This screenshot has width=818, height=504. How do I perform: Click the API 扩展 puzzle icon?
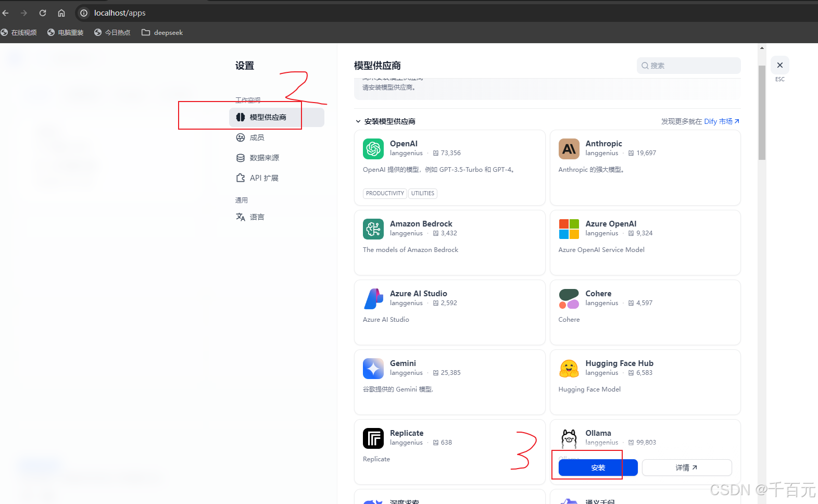(x=241, y=178)
